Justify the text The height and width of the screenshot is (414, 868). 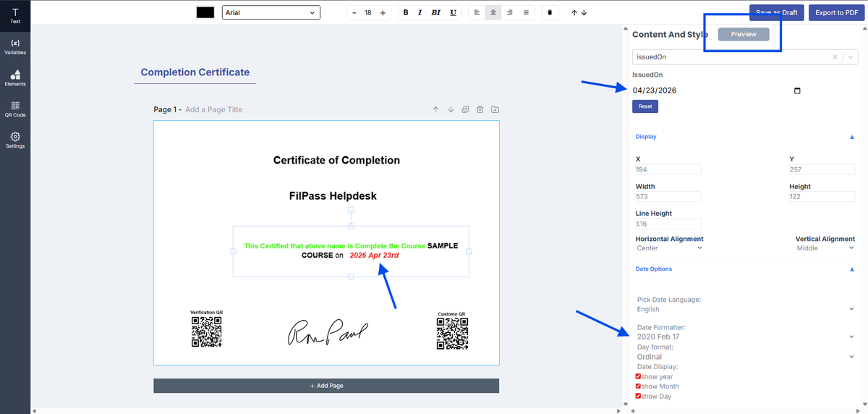pos(526,13)
